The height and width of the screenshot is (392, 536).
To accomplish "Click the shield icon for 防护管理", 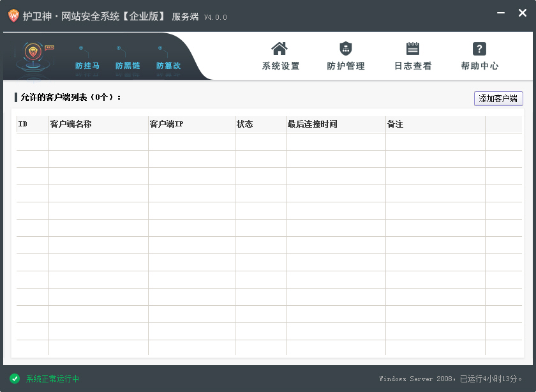I will (x=346, y=49).
